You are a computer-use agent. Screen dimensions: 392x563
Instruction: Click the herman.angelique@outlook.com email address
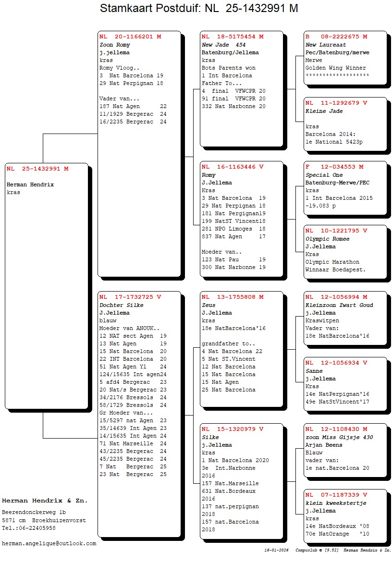coord(49,543)
